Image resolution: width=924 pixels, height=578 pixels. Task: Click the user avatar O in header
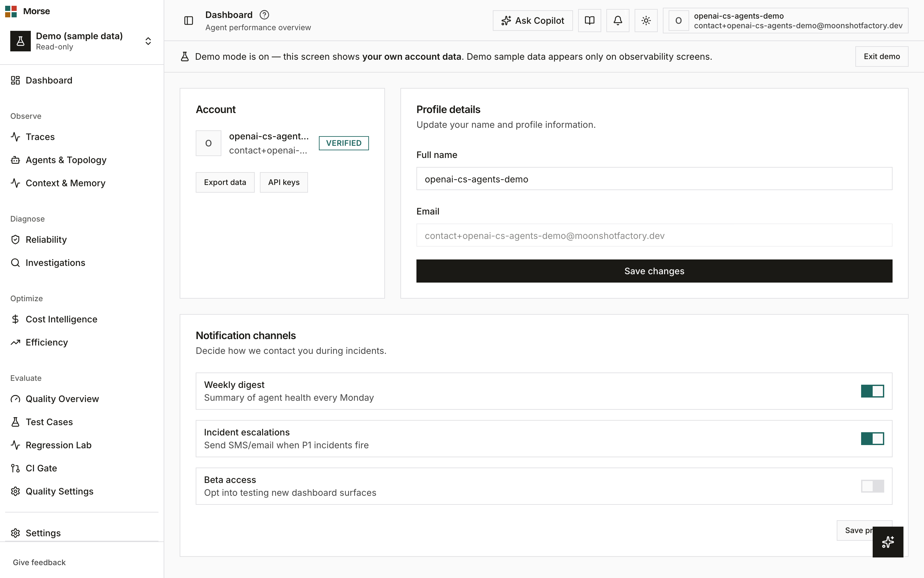click(679, 21)
